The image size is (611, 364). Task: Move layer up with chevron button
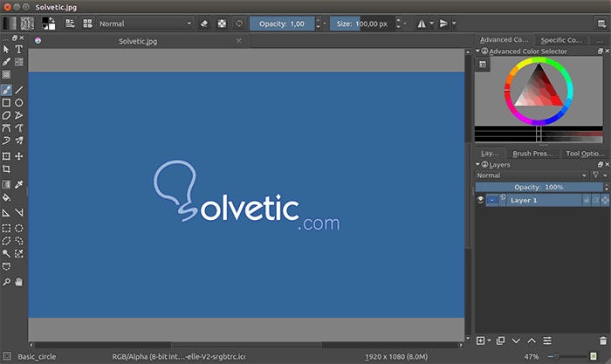[x=532, y=341]
